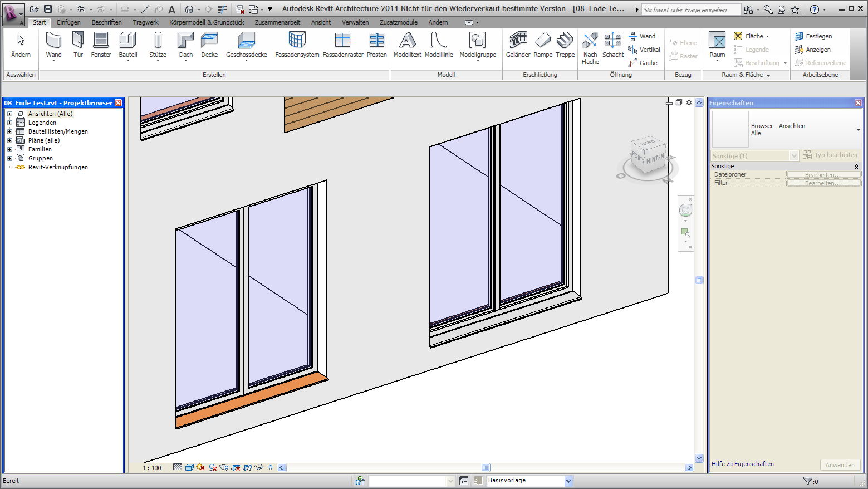Activate the Modelltext tool

tap(407, 45)
